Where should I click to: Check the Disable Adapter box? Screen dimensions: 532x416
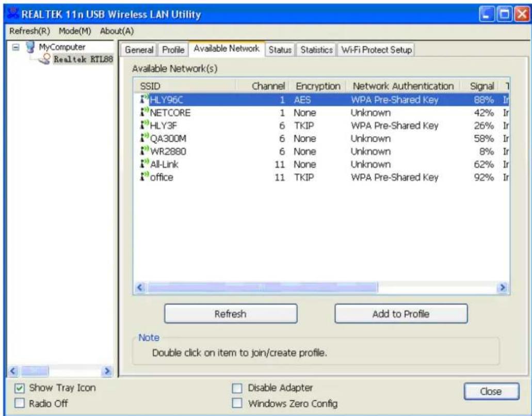pos(237,388)
